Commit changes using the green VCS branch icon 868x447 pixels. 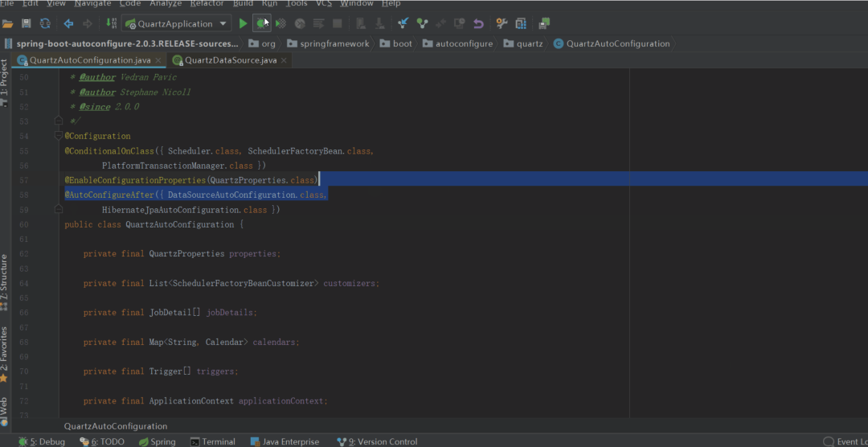click(x=423, y=23)
